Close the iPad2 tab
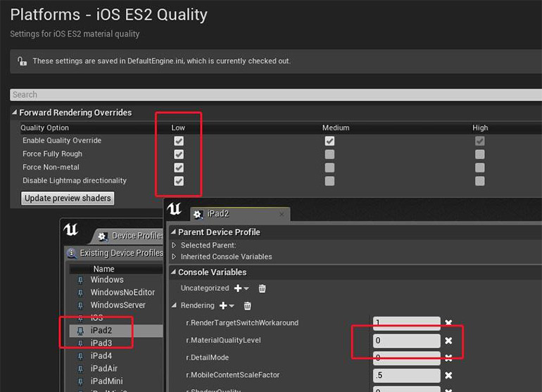 pos(282,215)
